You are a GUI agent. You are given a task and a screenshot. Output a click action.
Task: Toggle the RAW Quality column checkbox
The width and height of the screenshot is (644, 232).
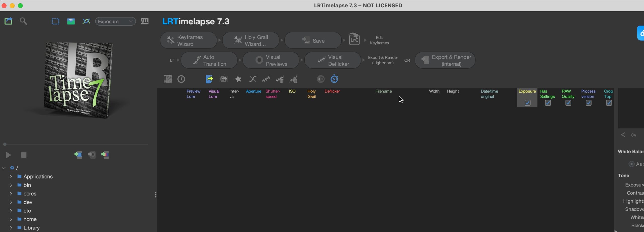[568, 103]
